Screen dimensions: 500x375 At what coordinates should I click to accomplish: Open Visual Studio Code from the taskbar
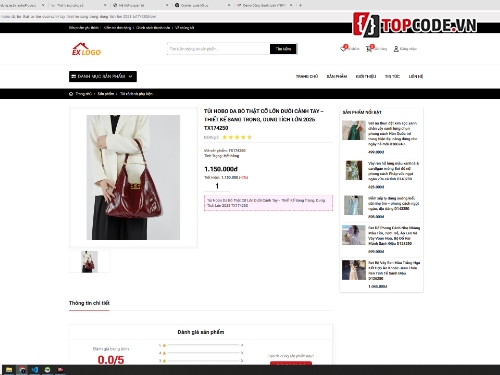(35, 370)
